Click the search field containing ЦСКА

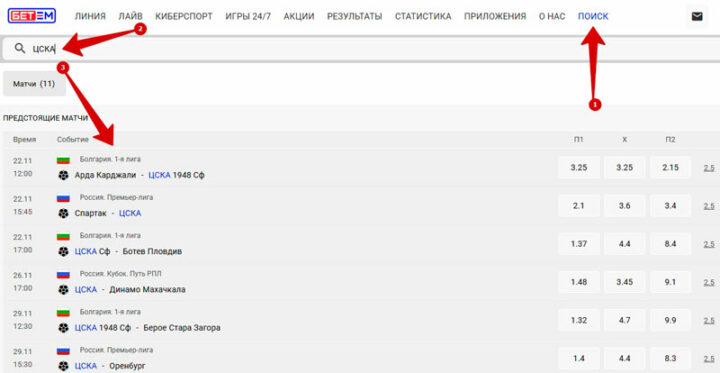point(361,48)
